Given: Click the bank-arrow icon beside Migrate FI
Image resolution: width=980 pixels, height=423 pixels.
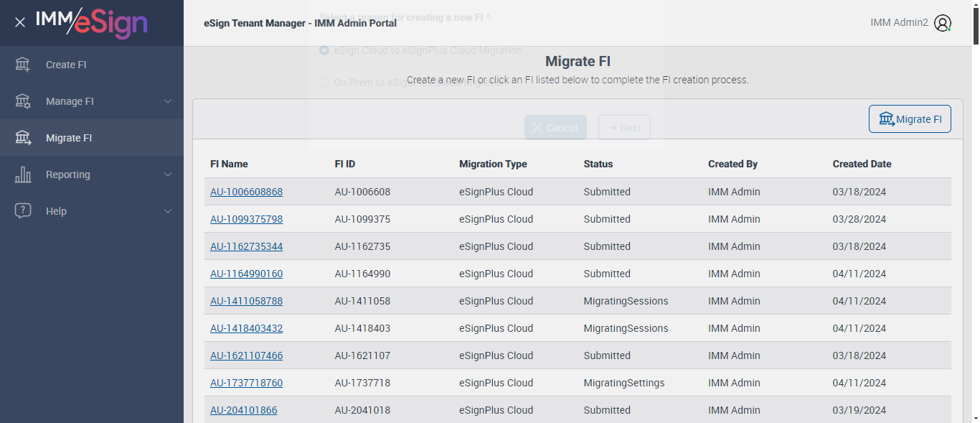Looking at the screenshot, I should (x=23, y=138).
